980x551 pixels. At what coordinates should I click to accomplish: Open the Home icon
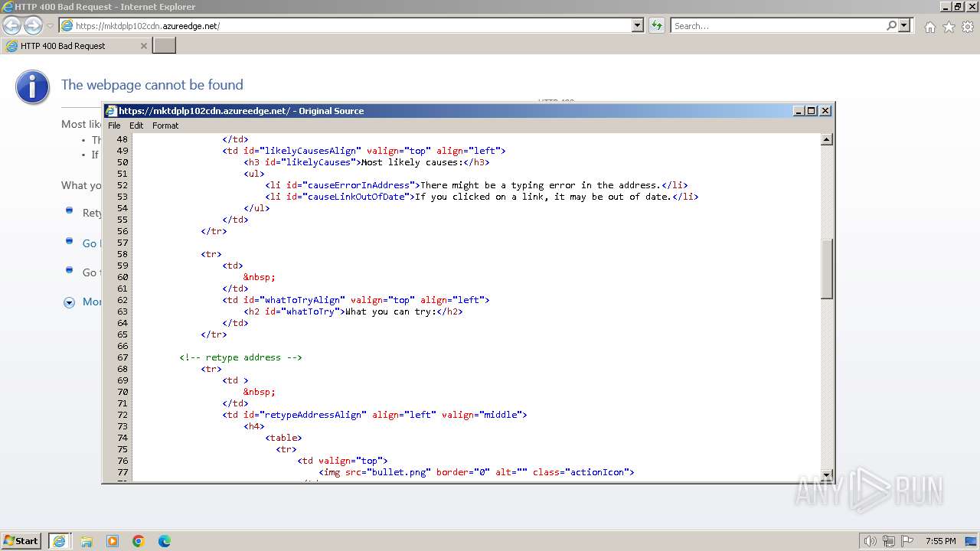click(x=929, y=27)
